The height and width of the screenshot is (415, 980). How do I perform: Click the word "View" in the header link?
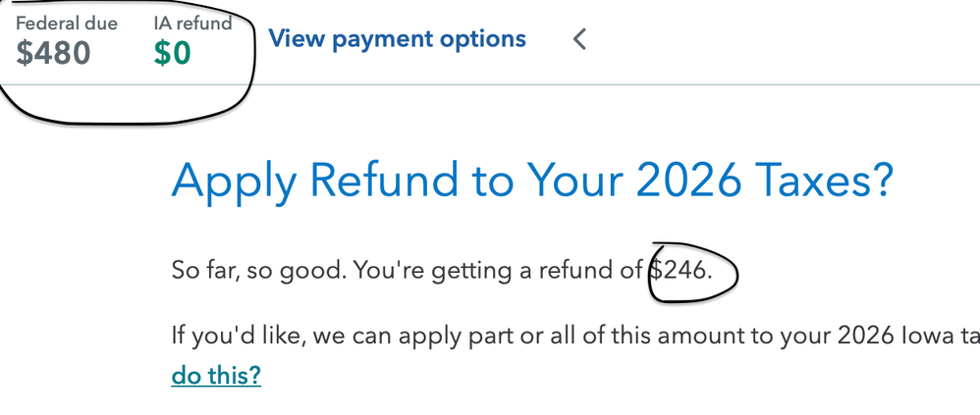(x=295, y=39)
